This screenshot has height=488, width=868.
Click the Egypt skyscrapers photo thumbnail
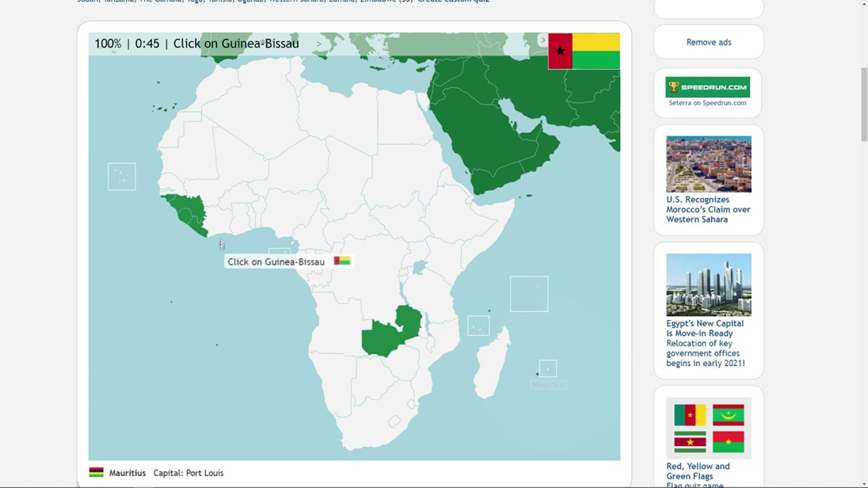point(709,285)
